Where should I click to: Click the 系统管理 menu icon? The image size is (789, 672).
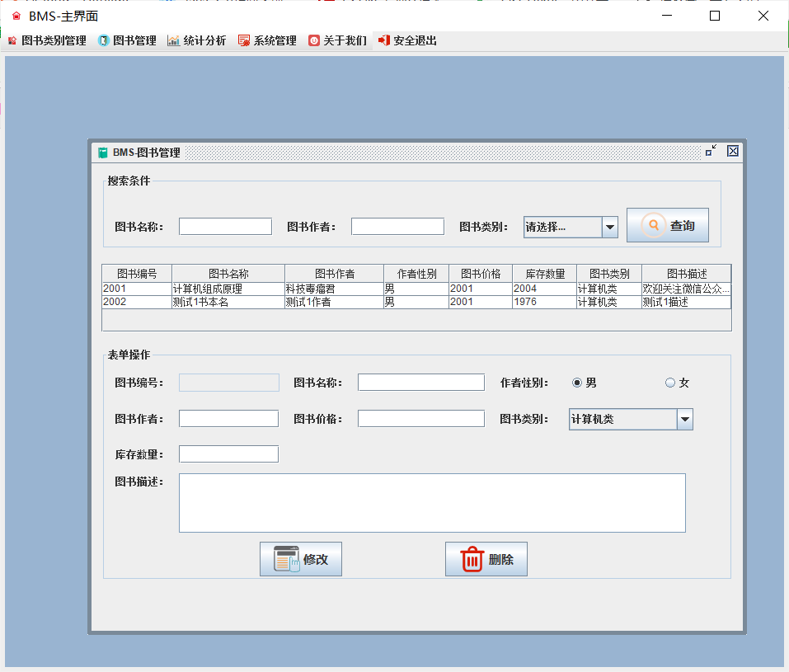pos(244,40)
